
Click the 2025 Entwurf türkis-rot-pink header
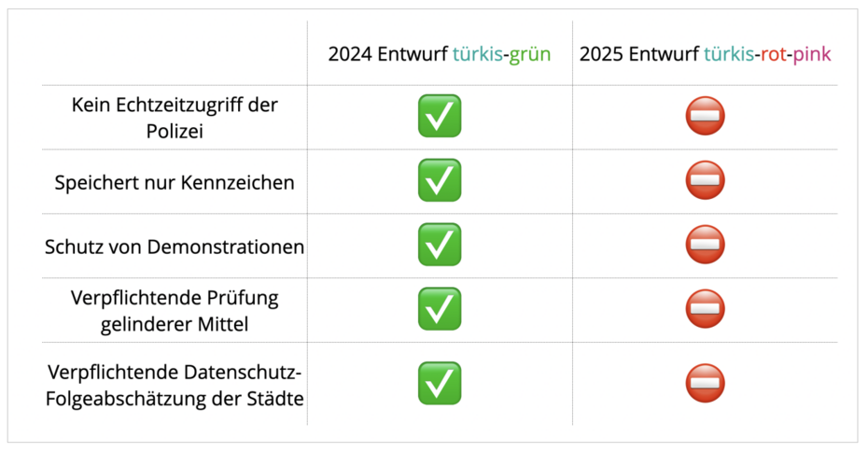[705, 54]
